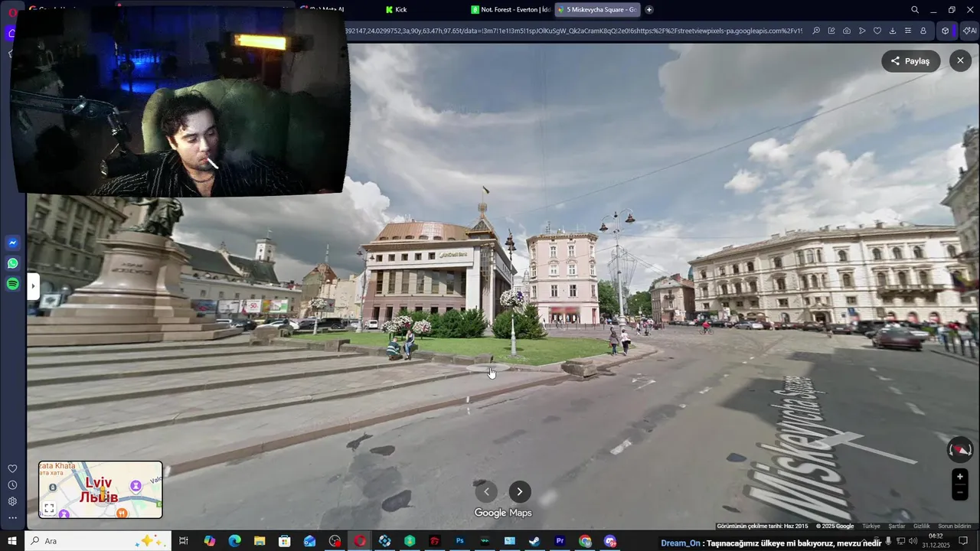Open Microsoft Edge from the taskbar
The height and width of the screenshot is (551, 980).
(234, 541)
